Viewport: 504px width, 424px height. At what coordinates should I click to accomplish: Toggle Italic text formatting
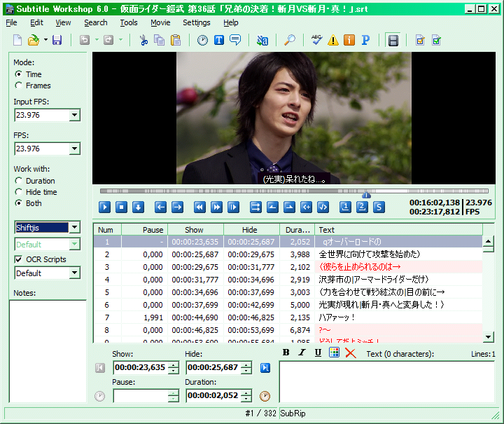[302, 353]
